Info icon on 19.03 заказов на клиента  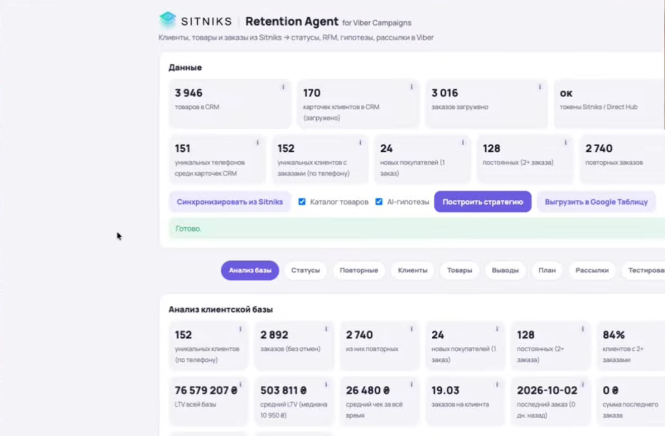coord(497,385)
